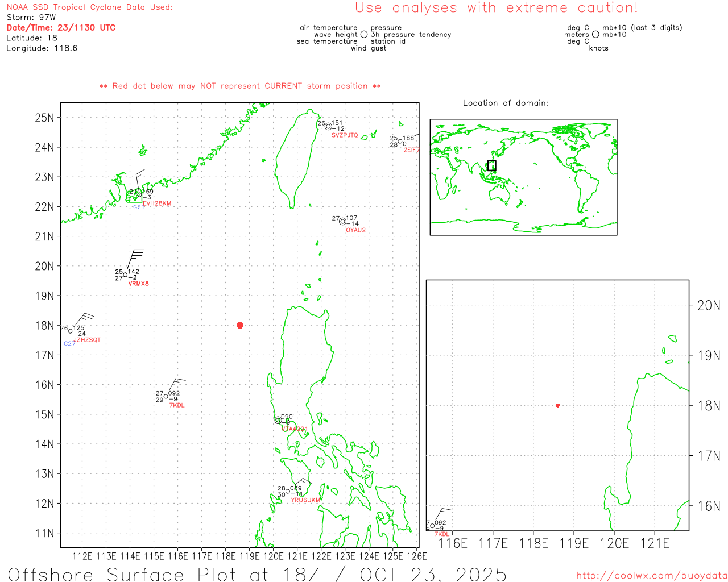Select station circle marker for VRMX8
This screenshot has height=582, width=728.
pos(125,275)
